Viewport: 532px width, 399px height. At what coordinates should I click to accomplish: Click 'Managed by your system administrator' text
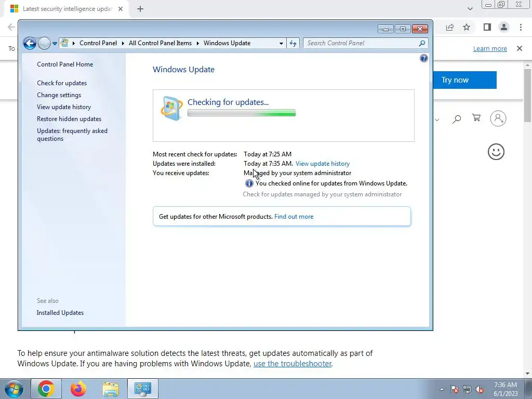coord(297,173)
